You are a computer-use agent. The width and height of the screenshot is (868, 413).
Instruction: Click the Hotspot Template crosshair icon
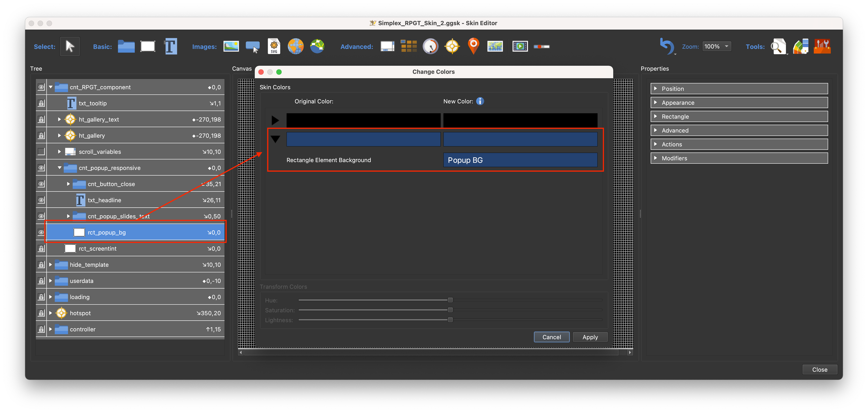tap(452, 46)
